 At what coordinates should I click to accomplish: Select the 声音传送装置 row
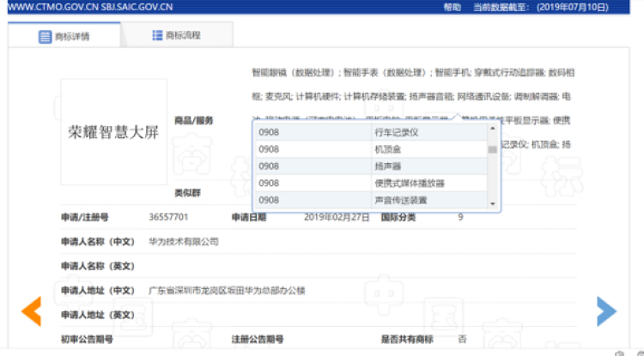(x=371, y=200)
